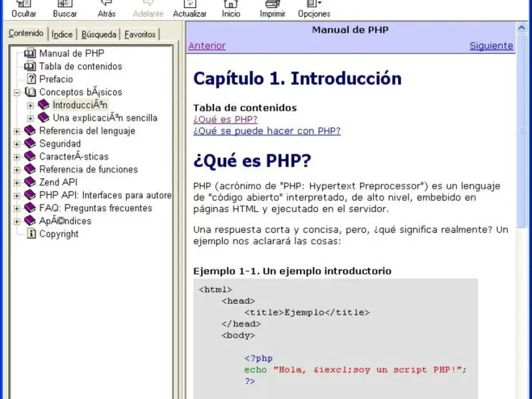Image resolution: width=532 pixels, height=399 pixels.
Task: Select FAQ: Preguntas frecuentes tree entry
Action: [x=96, y=208]
